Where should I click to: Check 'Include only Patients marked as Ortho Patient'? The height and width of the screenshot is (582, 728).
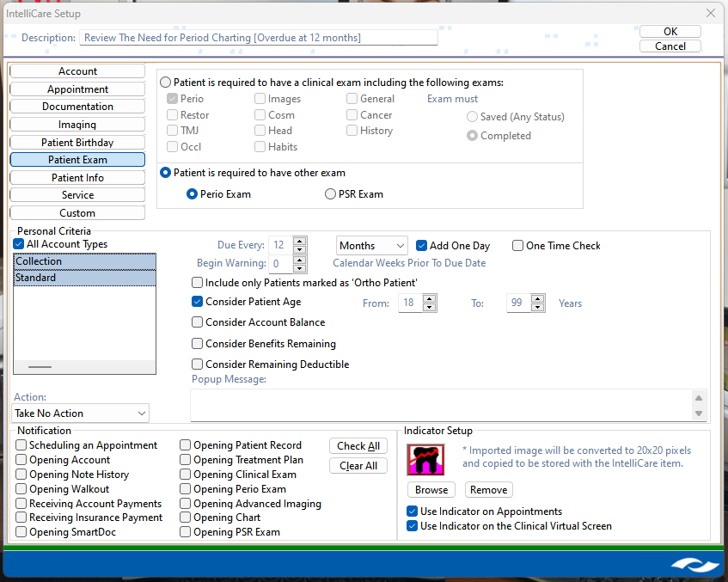click(198, 283)
